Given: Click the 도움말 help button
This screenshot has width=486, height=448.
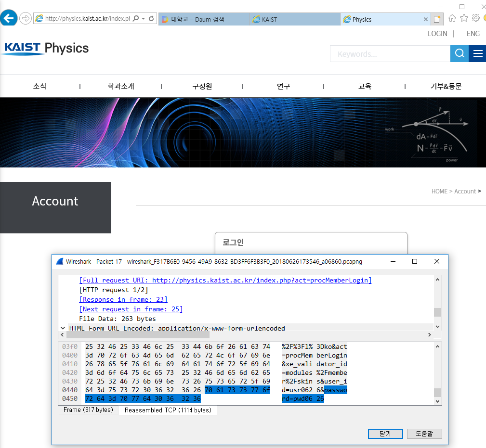Looking at the screenshot, I should point(424,434).
